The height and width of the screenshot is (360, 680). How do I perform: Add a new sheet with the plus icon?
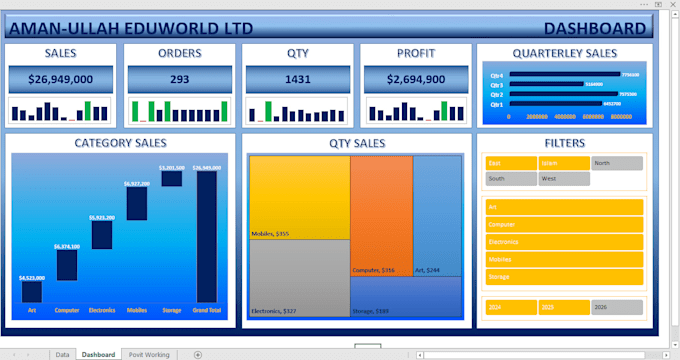(x=197, y=354)
